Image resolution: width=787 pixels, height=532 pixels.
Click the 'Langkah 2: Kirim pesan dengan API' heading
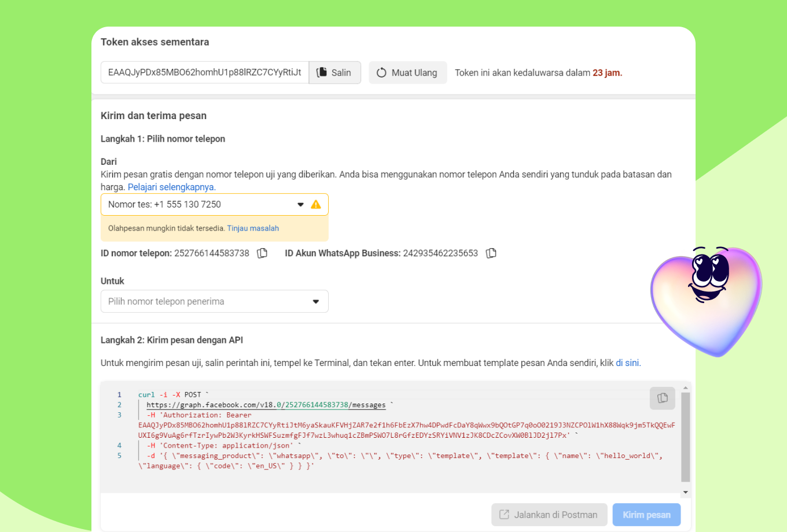point(172,340)
